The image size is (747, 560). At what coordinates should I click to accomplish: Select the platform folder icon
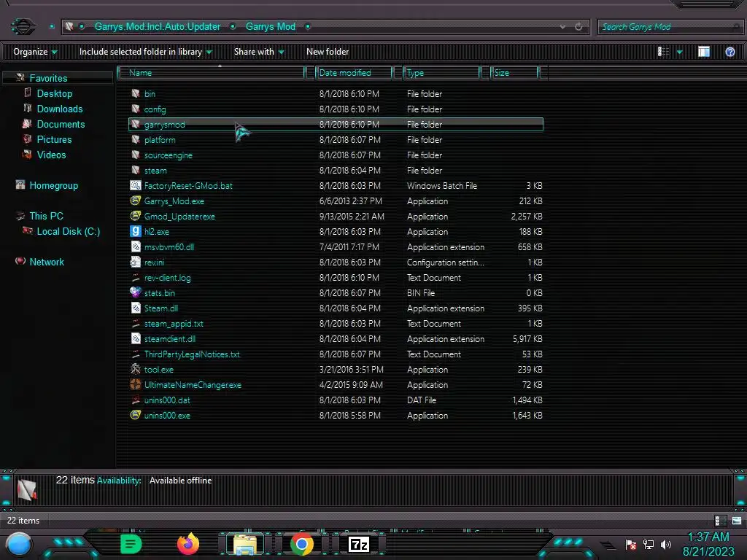tap(136, 139)
